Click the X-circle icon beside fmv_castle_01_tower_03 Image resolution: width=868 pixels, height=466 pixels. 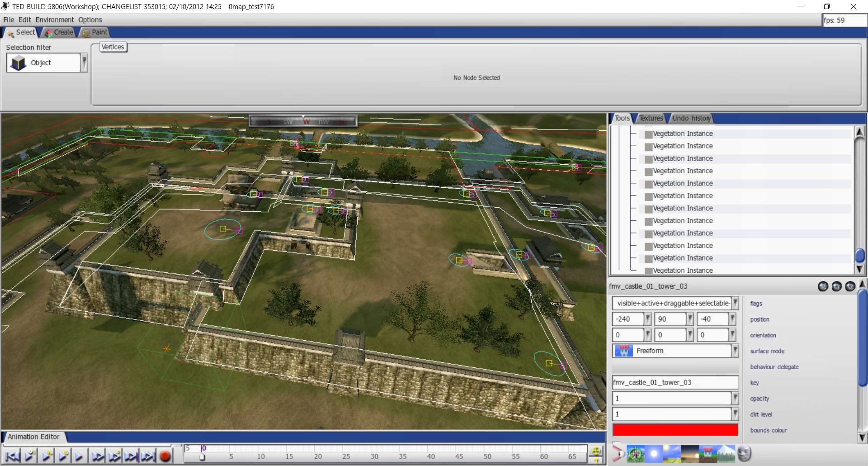823,286
